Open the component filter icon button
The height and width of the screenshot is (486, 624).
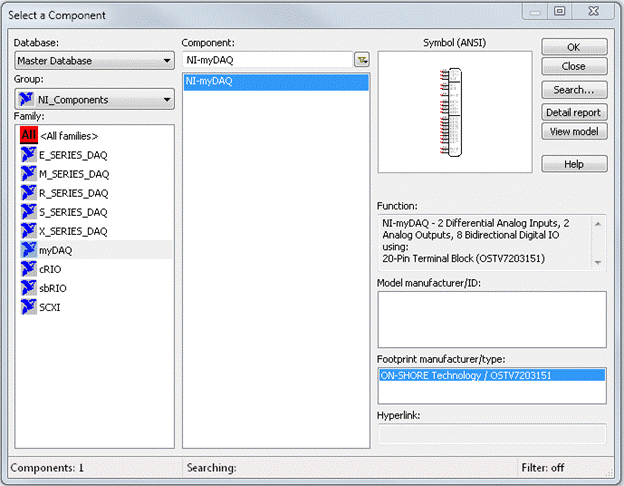pos(362,61)
